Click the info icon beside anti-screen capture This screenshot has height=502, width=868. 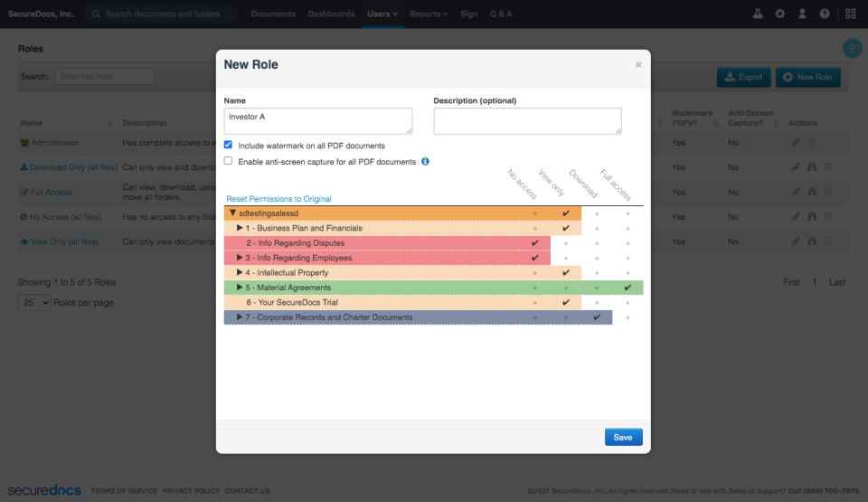click(425, 162)
